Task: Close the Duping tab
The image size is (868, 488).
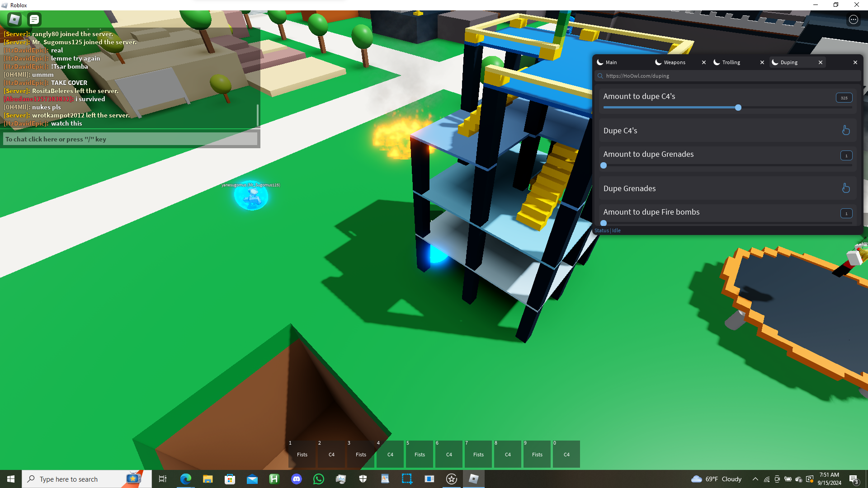Action: point(821,62)
